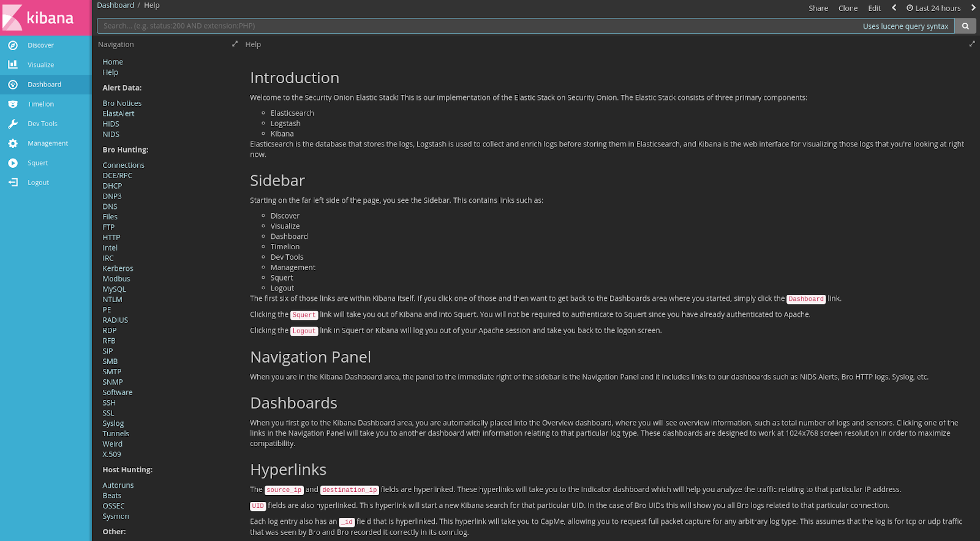Open the Last 24 hours time picker
This screenshot has height=541, width=980.
tap(933, 8)
